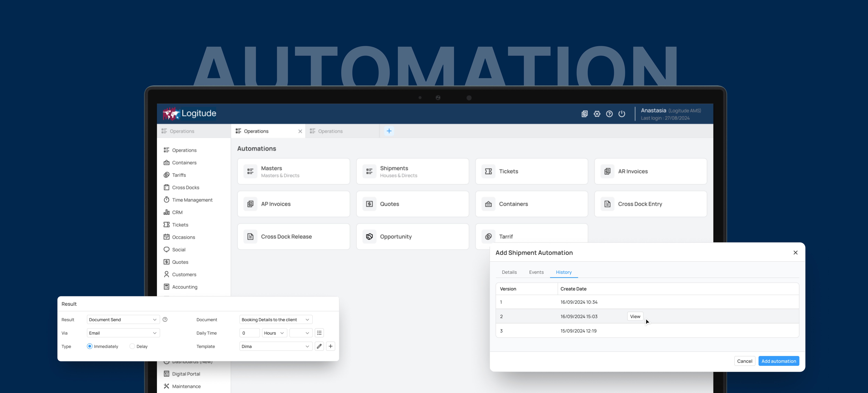
Task: Open the Hours unit dropdown
Action: point(274,333)
